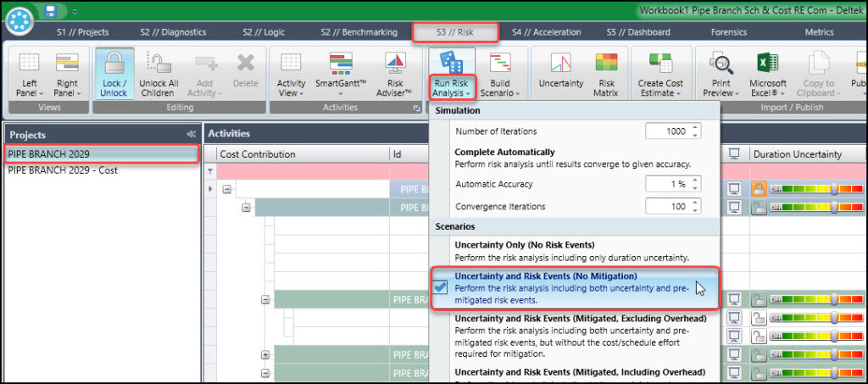
Task: Open the Activities group dialog launcher
Action: tap(416, 109)
